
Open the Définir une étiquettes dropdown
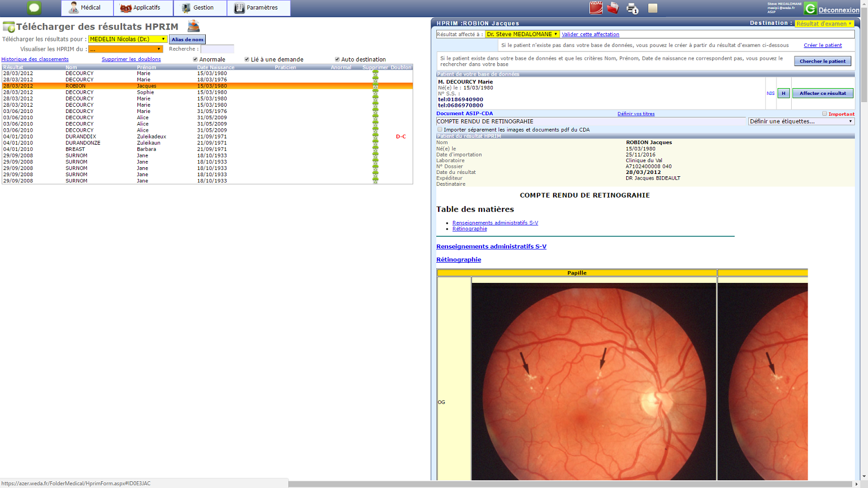[801, 121]
